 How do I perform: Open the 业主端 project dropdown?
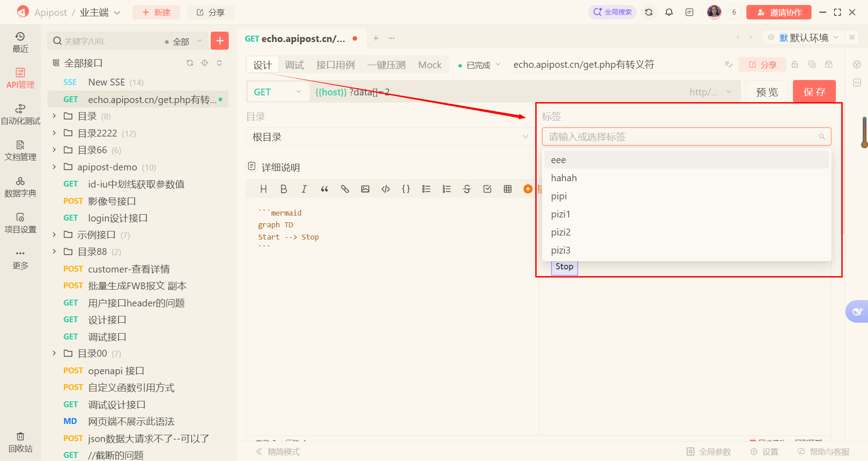tap(100, 12)
